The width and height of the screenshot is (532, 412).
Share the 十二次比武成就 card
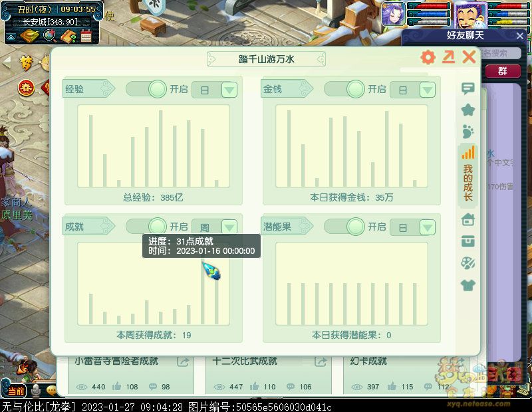pos(321,361)
